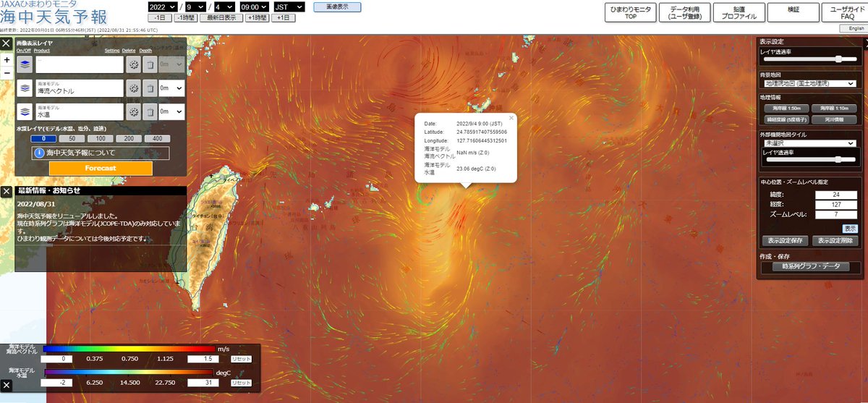868x403 pixels.
Task: Open the time dropdown showing 09:00
Action: 256,7
